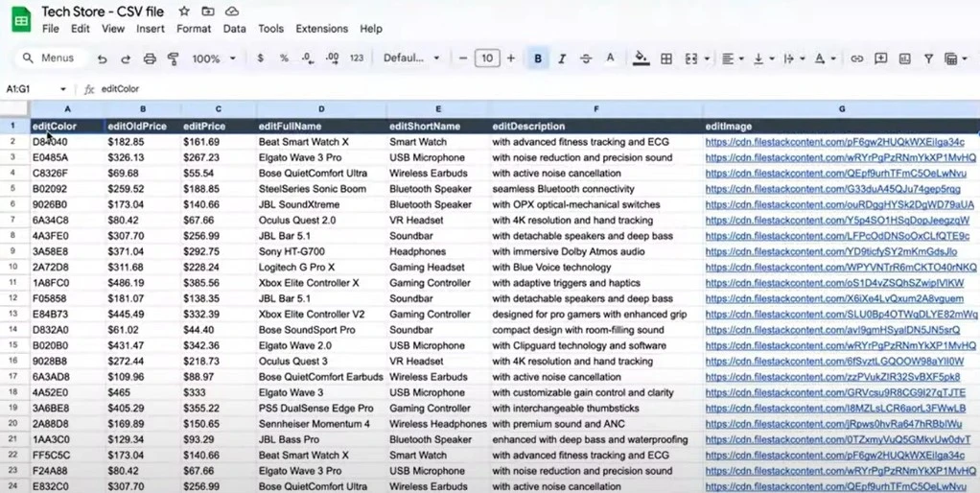Viewport: 980px width, 493px height.
Task: Open the merge cells options arrow
Action: tap(707, 59)
